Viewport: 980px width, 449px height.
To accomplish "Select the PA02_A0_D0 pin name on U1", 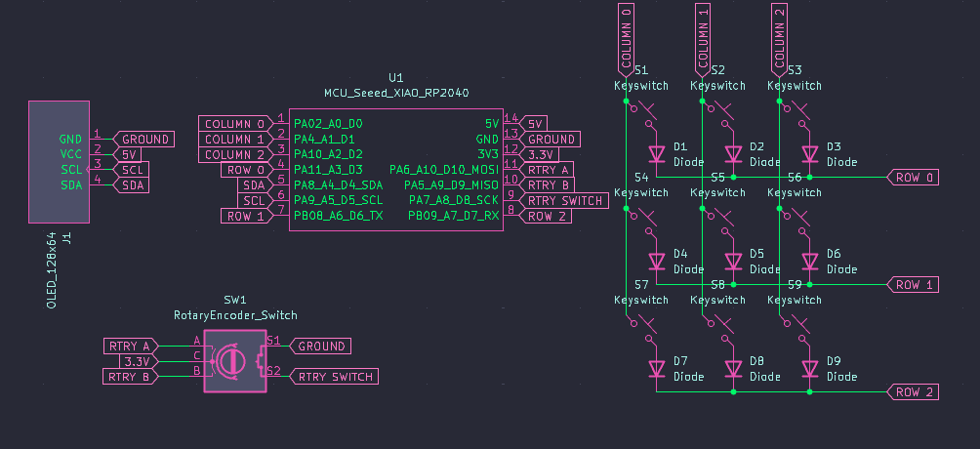I will (x=328, y=124).
